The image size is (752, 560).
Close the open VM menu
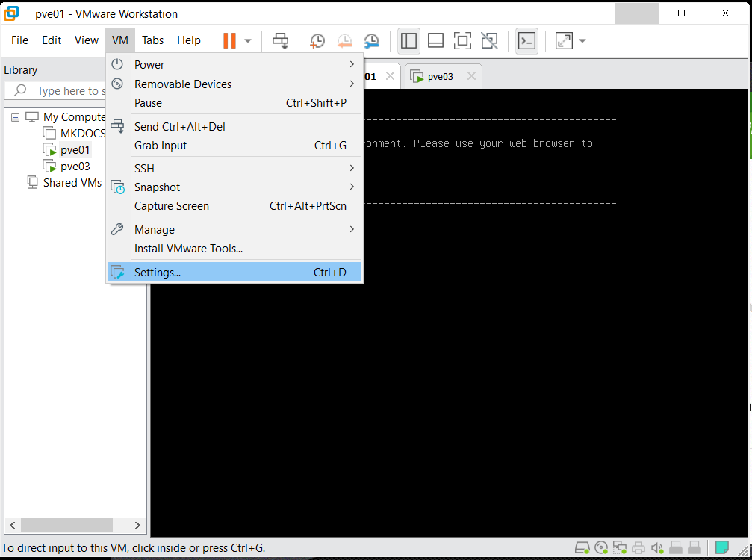120,40
